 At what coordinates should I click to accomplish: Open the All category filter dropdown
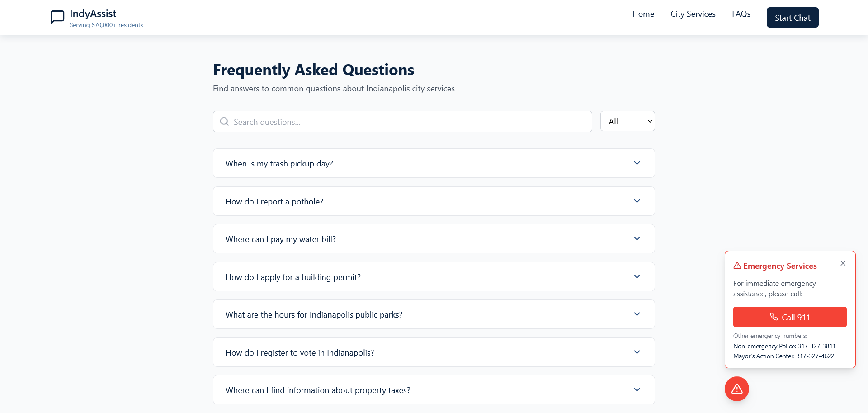[x=627, y=121]
